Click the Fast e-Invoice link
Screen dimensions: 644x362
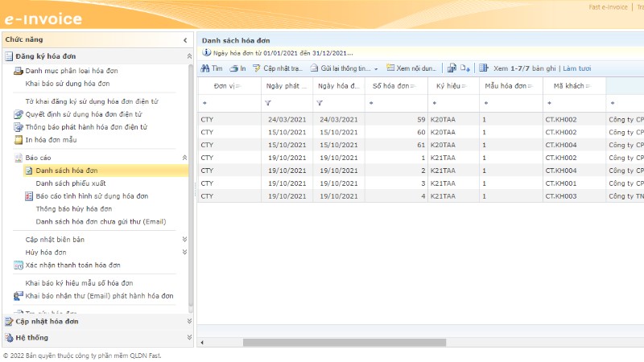pos(609,7)
